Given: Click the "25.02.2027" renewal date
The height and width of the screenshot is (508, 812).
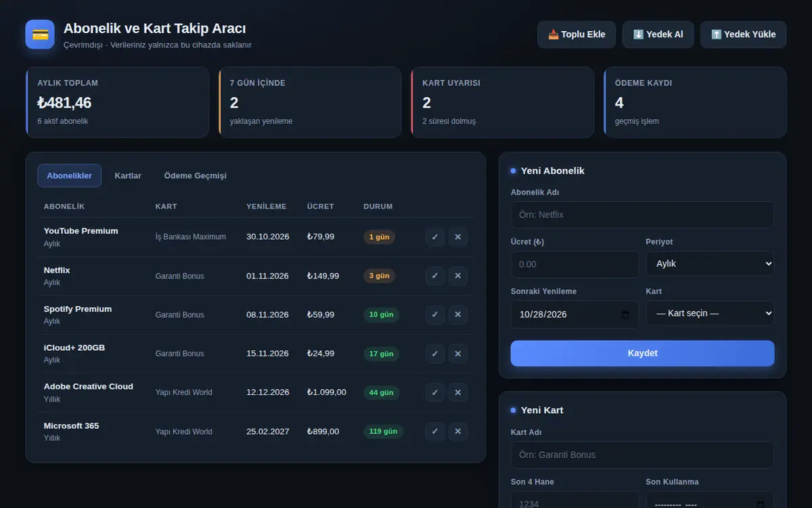Looking at the screenshot, I should click(x=268, y=431).
